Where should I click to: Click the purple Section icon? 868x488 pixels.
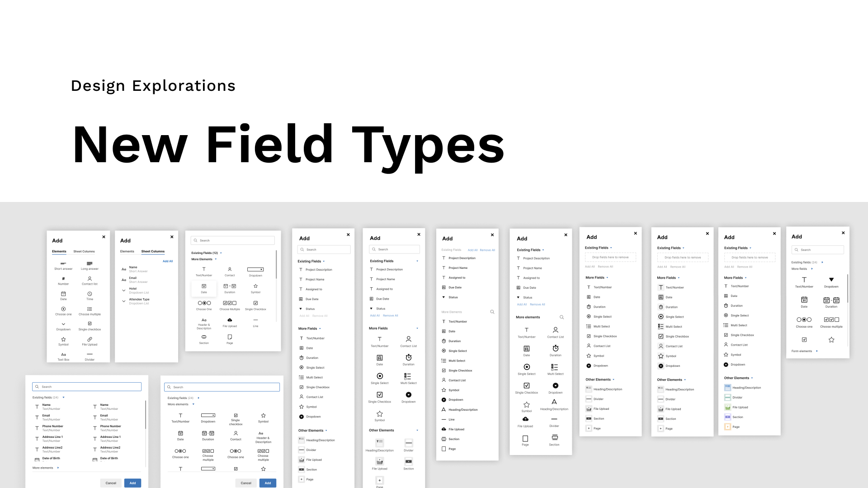point(727,417)
